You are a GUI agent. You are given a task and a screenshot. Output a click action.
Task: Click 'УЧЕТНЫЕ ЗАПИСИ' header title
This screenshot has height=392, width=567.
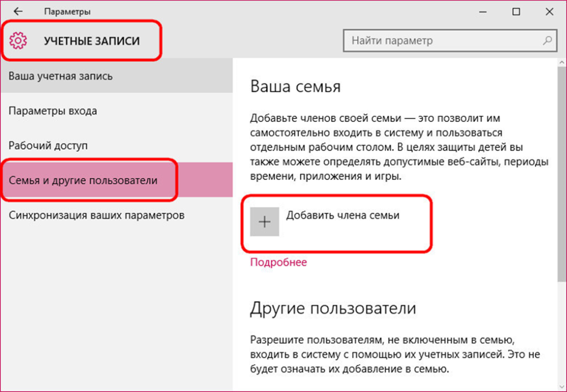[92, 41]
